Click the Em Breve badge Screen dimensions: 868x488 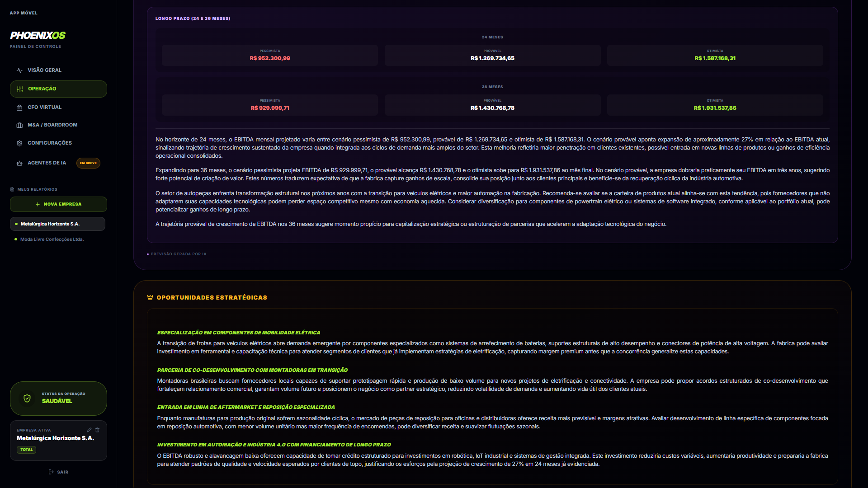88,163
